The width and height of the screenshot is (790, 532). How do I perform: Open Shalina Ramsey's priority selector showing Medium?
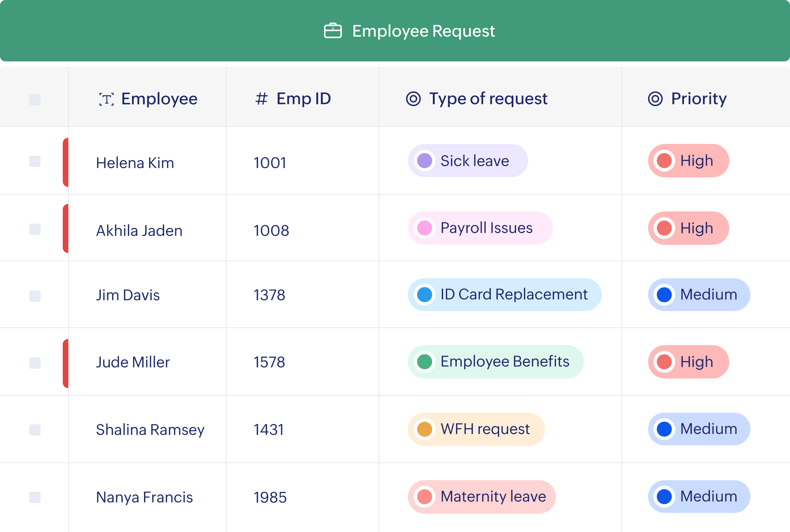(699, 429)
